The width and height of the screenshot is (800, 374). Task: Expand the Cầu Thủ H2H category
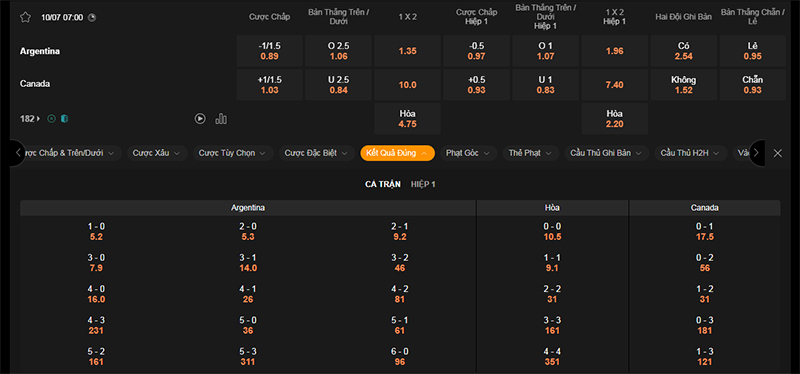tap(691, 153)
